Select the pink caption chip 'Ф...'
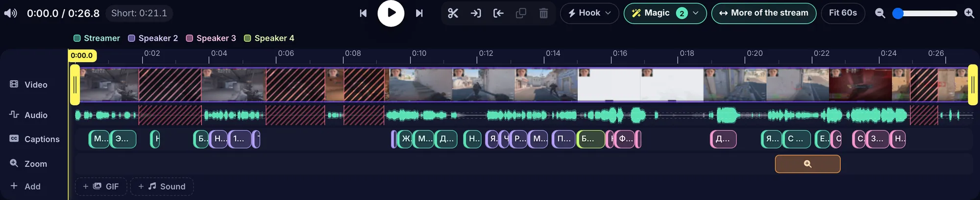This screenshot has width=980, height=200. pos(625,139)
